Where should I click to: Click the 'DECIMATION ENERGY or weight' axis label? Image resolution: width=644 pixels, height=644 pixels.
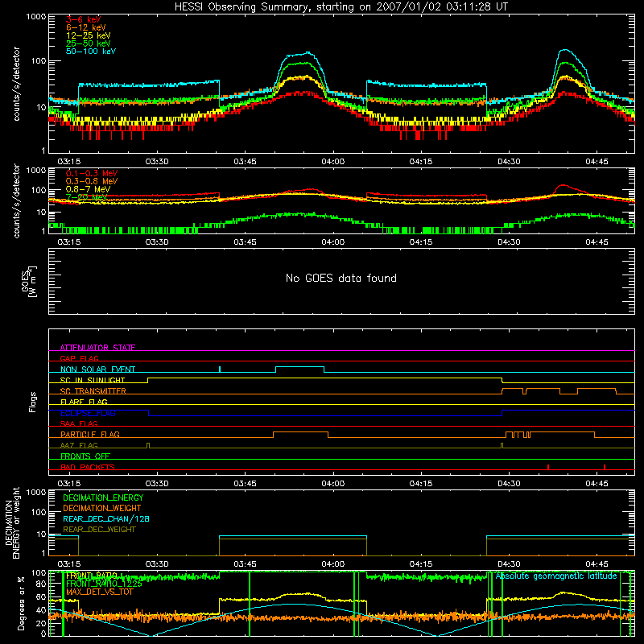(x=12, y=522)
